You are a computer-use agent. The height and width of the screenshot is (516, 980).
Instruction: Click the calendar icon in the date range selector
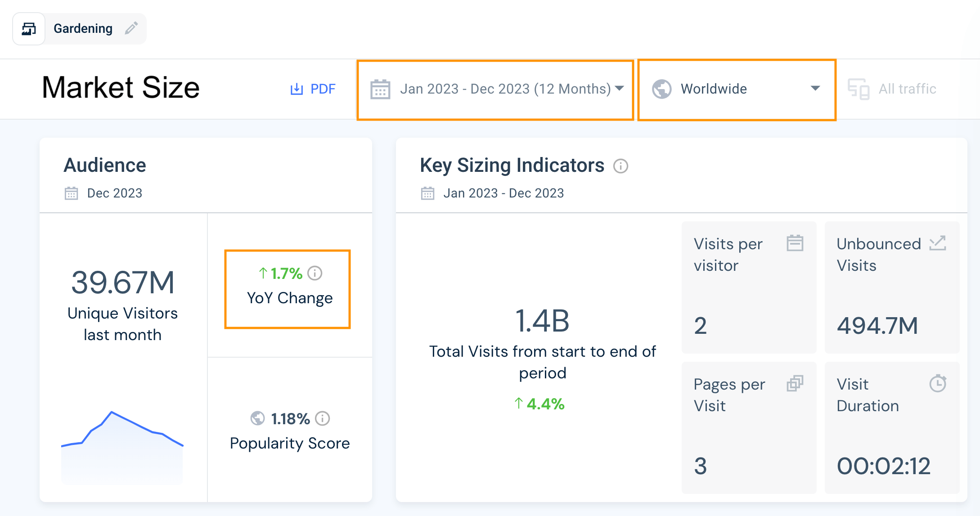(380, 89)
